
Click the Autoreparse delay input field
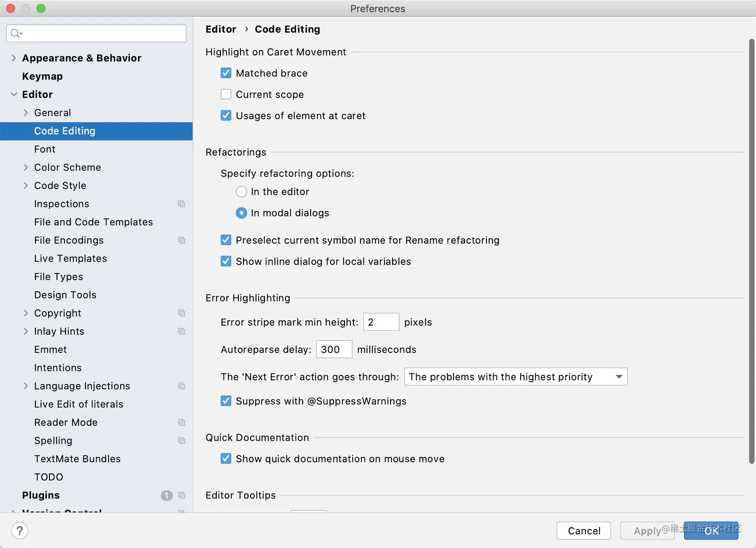pyautogui.click(x=334, y=349)
